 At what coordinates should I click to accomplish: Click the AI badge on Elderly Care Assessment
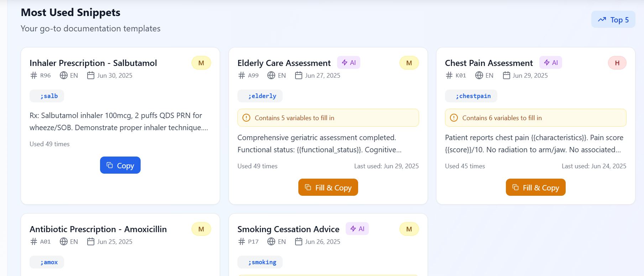349,63
